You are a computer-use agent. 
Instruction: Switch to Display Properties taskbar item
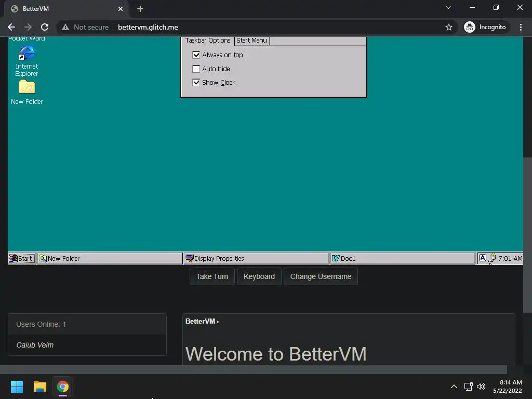(x=256, y=258)
